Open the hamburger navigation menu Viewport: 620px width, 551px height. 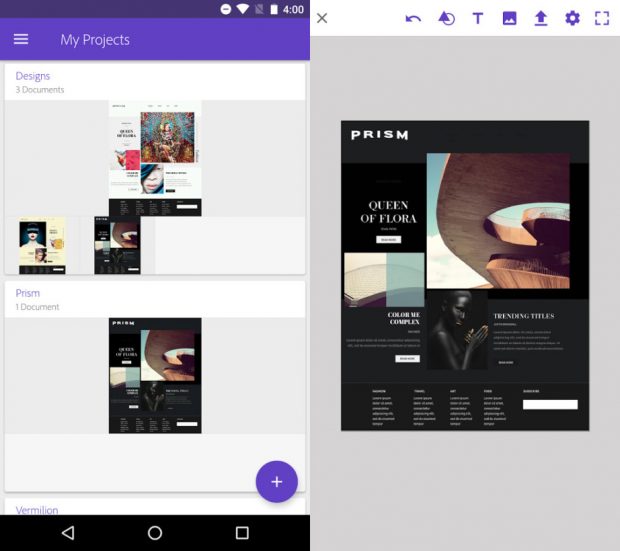21,39
